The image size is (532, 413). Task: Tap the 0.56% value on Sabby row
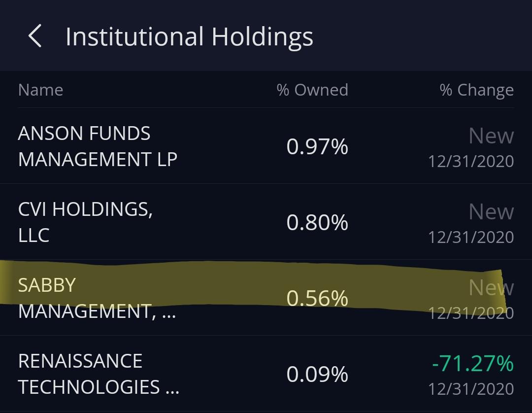(318, 298)
